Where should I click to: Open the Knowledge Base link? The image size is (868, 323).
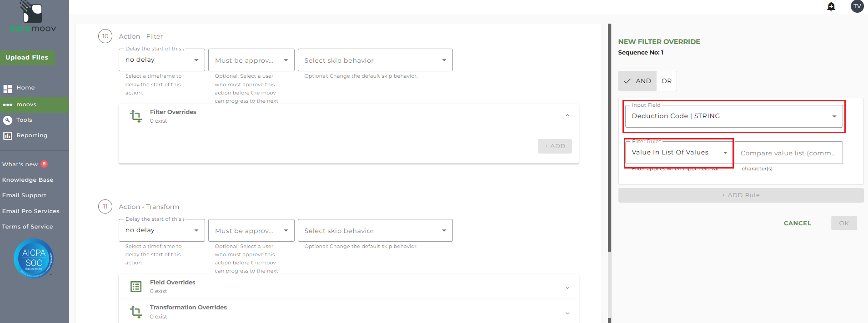[28, 180]
